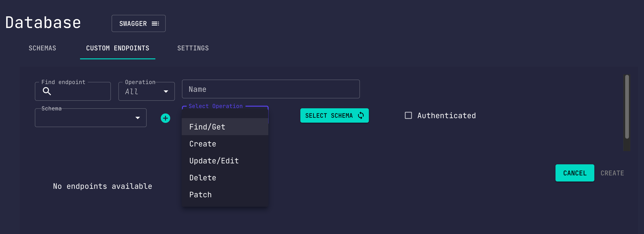644x234 pixels.
Task: Click the list icon inside SWAGGER button
Action: [x=156, y=23]
